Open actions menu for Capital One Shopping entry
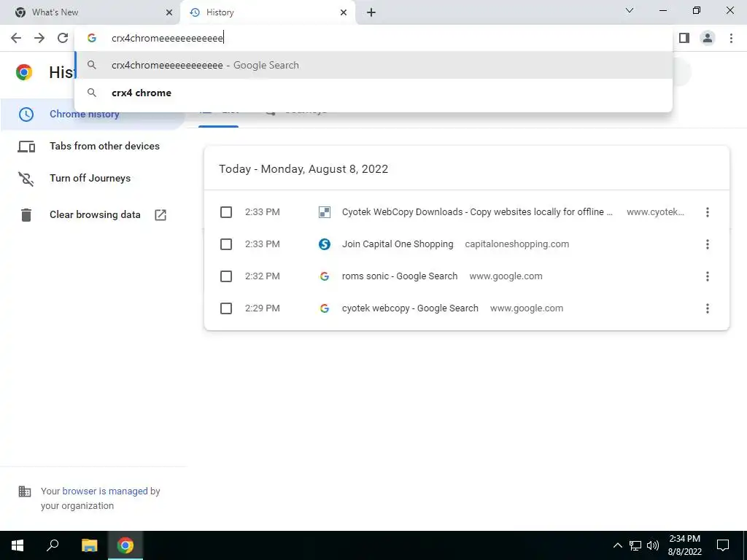Screen dimensions: 747x560 click(x=708, y=244)
